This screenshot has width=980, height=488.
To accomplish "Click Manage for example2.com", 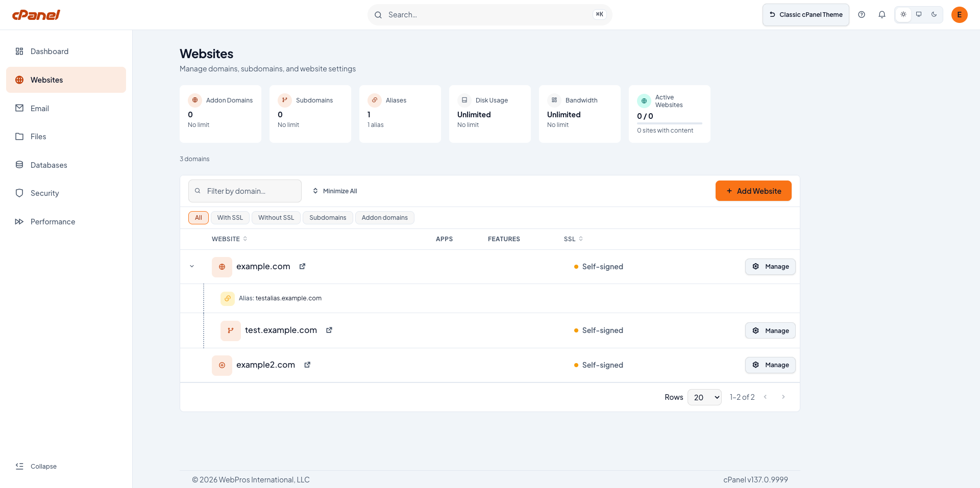I will (x=770, y=365).
